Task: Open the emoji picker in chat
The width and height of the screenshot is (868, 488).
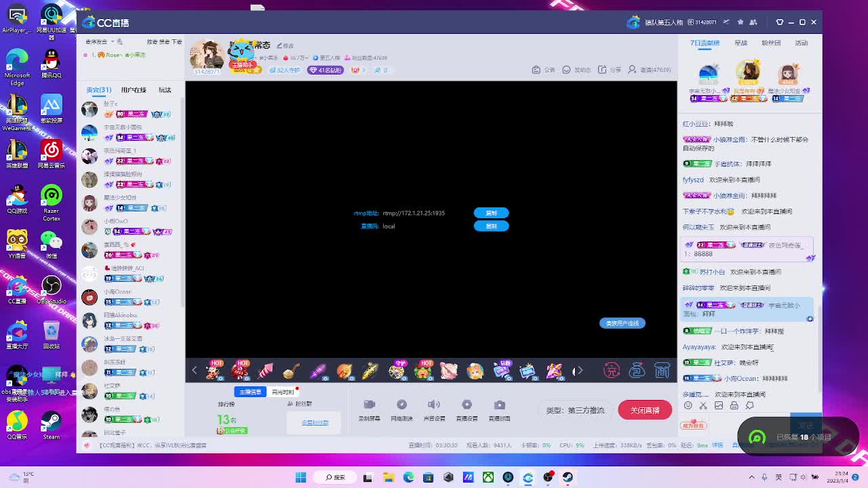Action: (x=688, y=405)
